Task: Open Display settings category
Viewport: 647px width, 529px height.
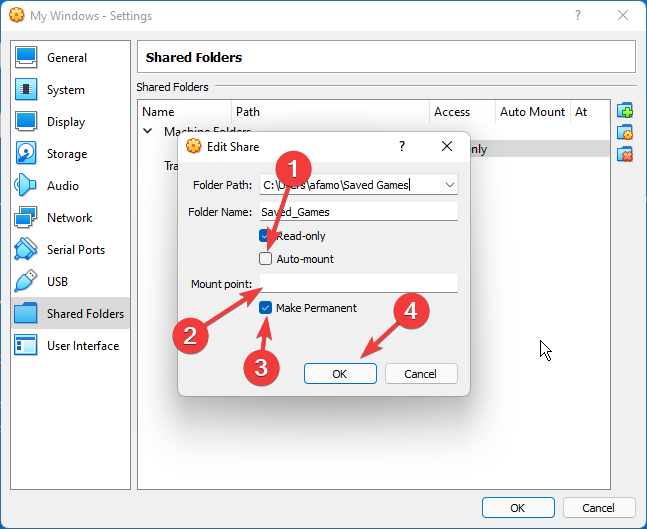Action: point(70,122)
